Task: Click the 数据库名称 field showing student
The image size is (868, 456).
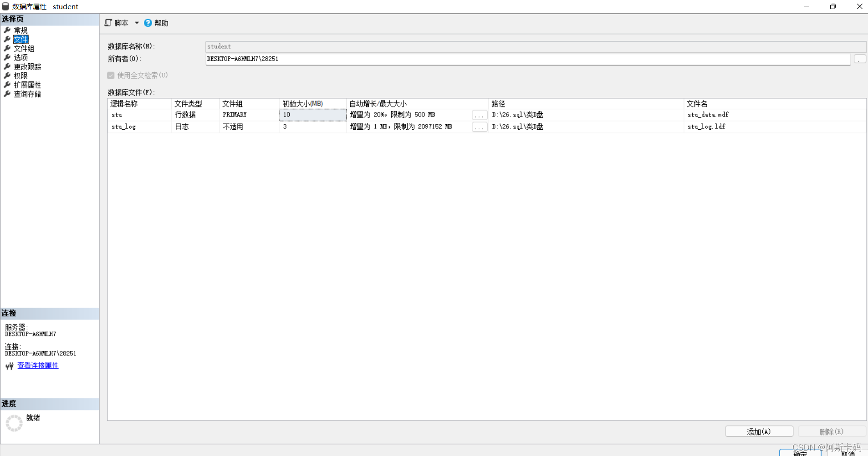Action: click(536, 46)
